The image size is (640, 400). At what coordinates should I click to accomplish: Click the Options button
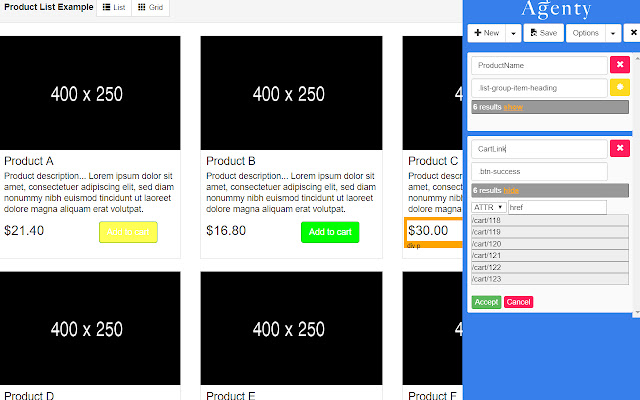[585, 33]
